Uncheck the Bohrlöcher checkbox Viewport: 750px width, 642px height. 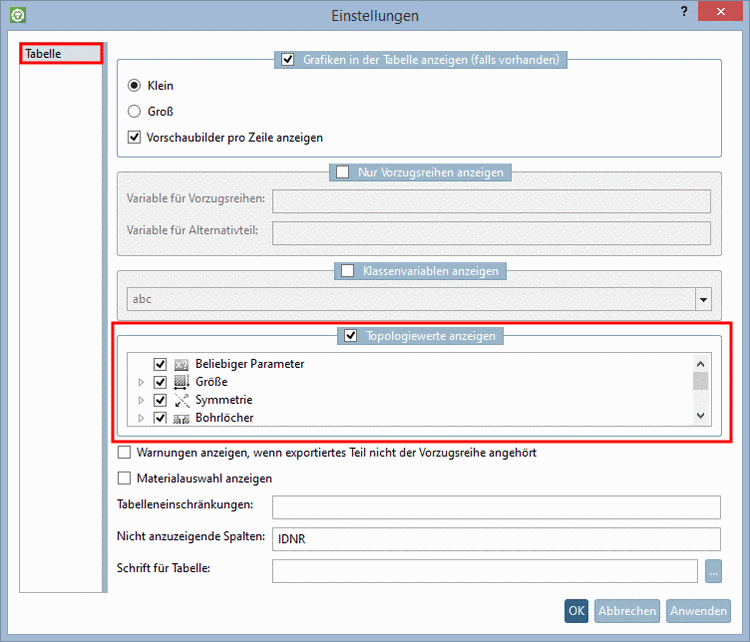pyautogui.click(x=160, y=418)
